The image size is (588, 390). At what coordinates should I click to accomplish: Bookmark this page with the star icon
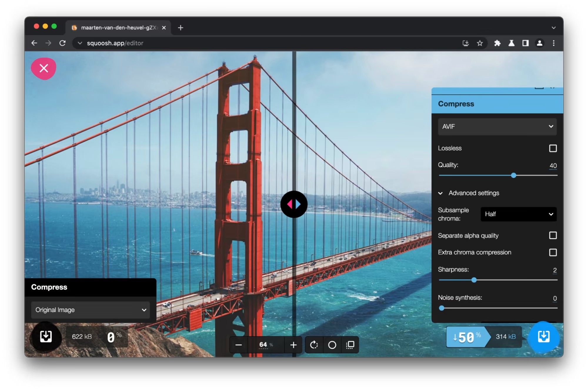480,43
